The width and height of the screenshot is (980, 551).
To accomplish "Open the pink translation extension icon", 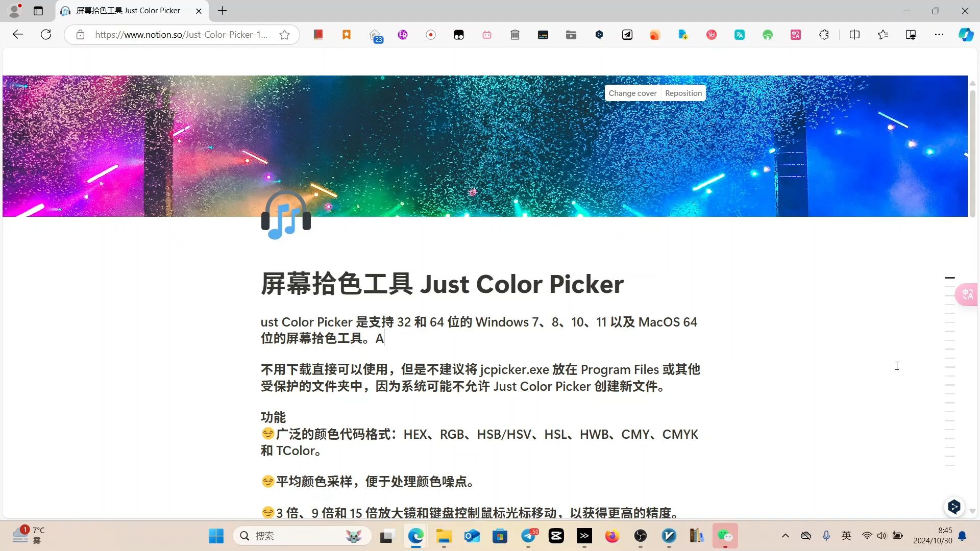I will coord(796,35).
